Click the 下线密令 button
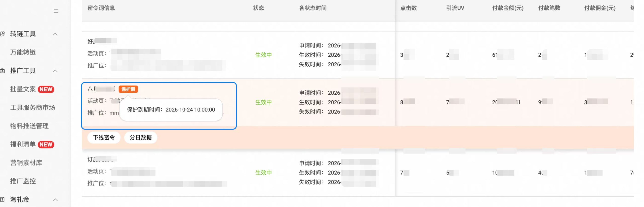Viewport: 644px width, 207px height. 104,138
